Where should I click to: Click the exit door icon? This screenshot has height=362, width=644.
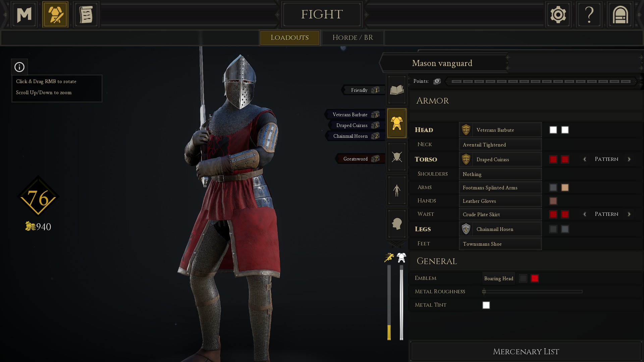[x=620, y=14]
